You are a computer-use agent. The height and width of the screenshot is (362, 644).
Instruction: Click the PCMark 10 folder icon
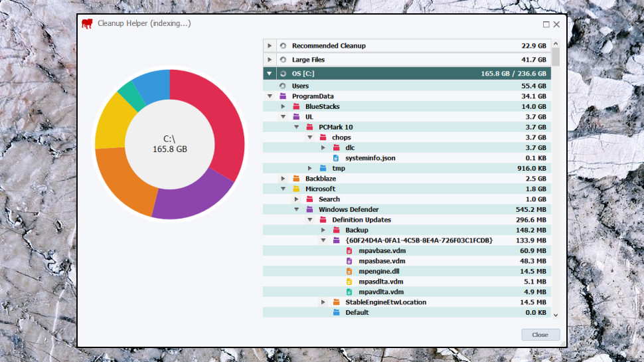click(309, 127)
